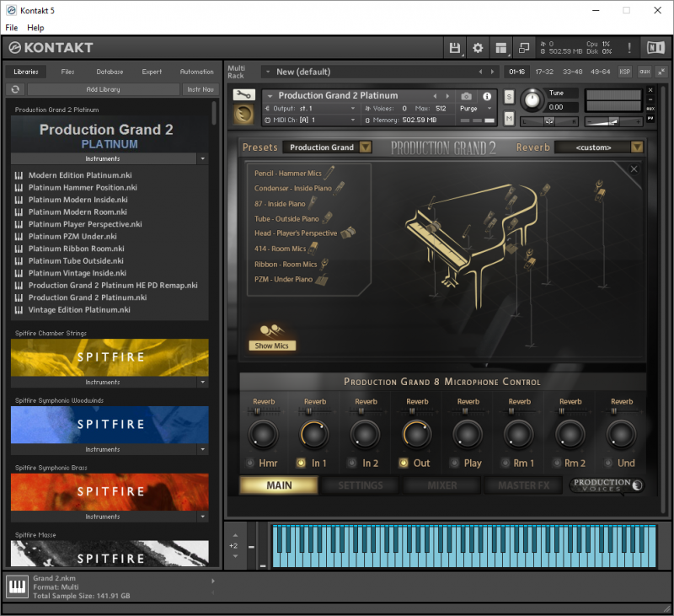Show instrument info icon
The height and width of the screenshot is (616, 674).
(x=487, y=96)
